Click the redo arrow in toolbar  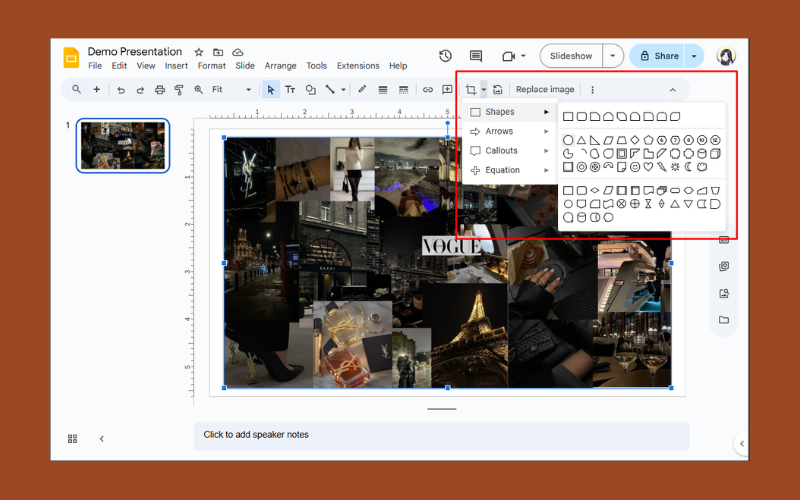pyautogui.click(x=140, y=90)
